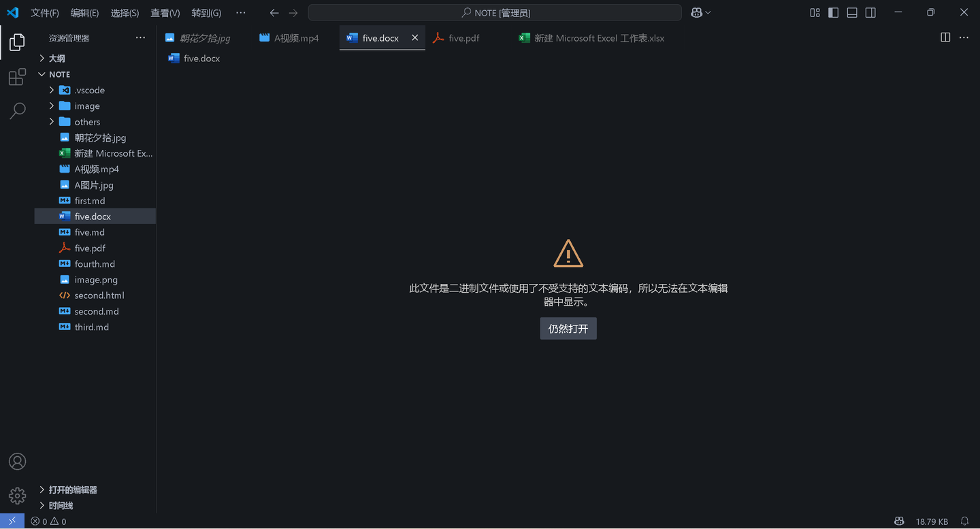The image size is (980, 529).
Task: Open the Search view in the Activity Bar
Action: point(17,110)
